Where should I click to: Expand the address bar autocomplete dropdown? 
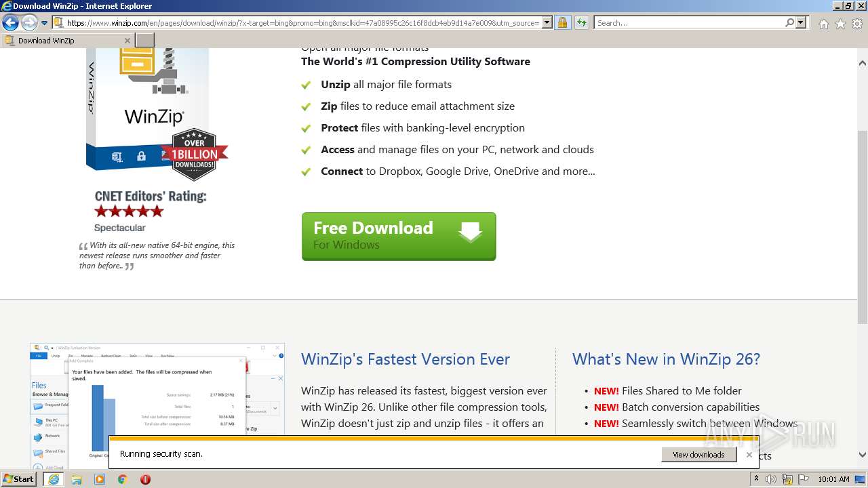click(547, 23)
